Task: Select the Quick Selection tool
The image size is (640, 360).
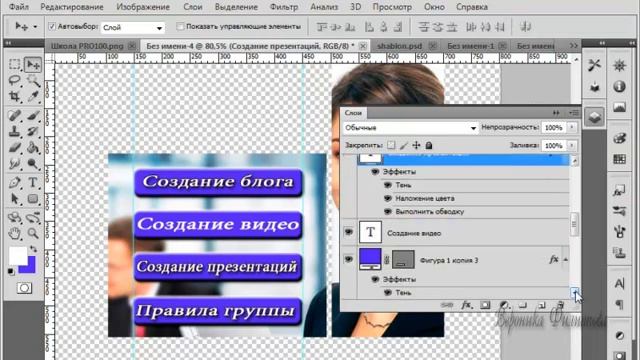Action: pos(33,80)
